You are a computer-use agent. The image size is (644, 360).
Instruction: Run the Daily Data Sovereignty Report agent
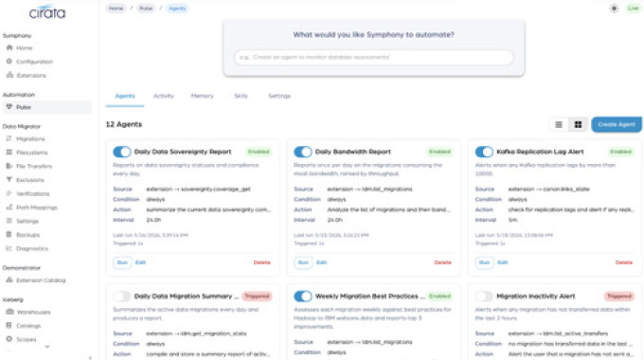click(x=122, y=262)
